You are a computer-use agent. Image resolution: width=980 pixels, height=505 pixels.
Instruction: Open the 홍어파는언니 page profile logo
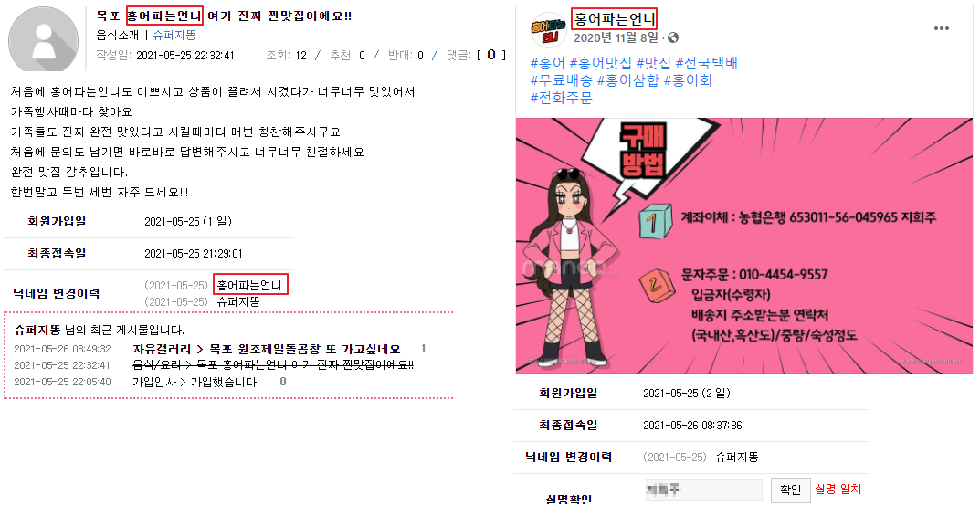(548, 30)
